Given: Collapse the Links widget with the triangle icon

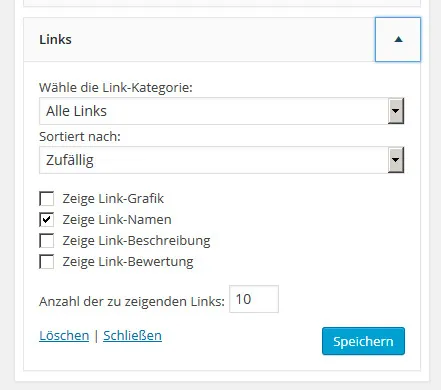Looking at the screenshot, I should (x=398, y=40).
